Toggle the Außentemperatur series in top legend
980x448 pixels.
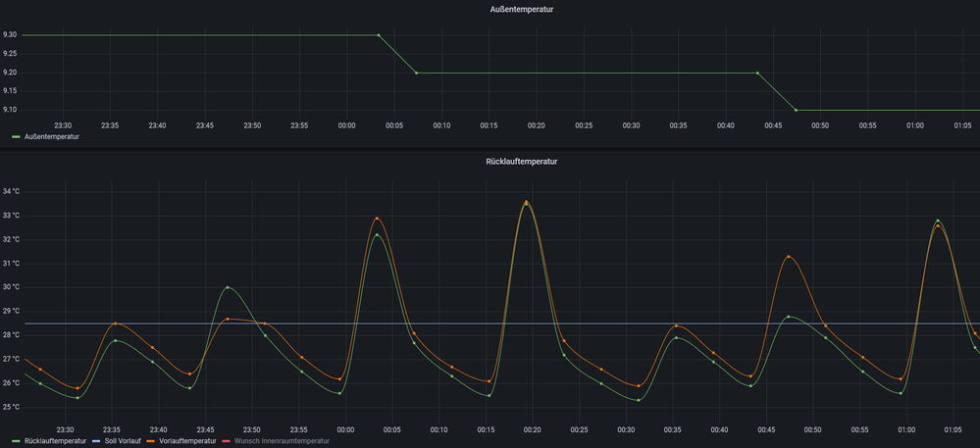tap(51, 135)
